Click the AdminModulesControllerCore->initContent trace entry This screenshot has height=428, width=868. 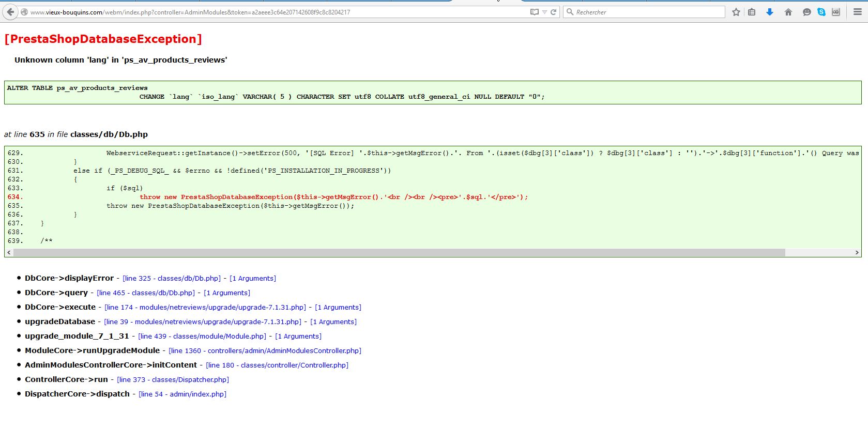click(x=111, y=365)
